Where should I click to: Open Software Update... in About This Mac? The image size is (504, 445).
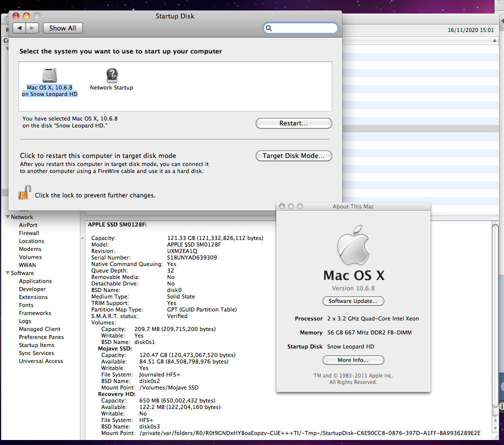click(353, 301)
